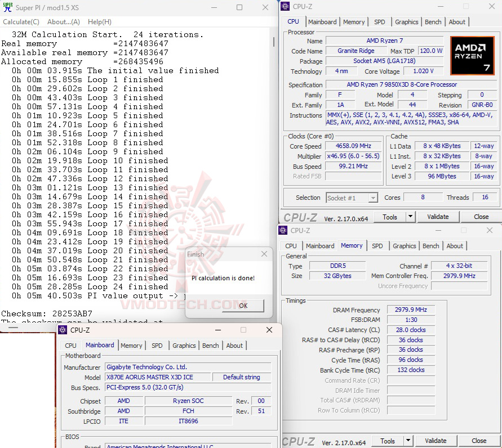This screenshot has width=502, height=448.
Task: Expand Tools dropdown arrow in top CPU-Z window
Action: [410, 217]
